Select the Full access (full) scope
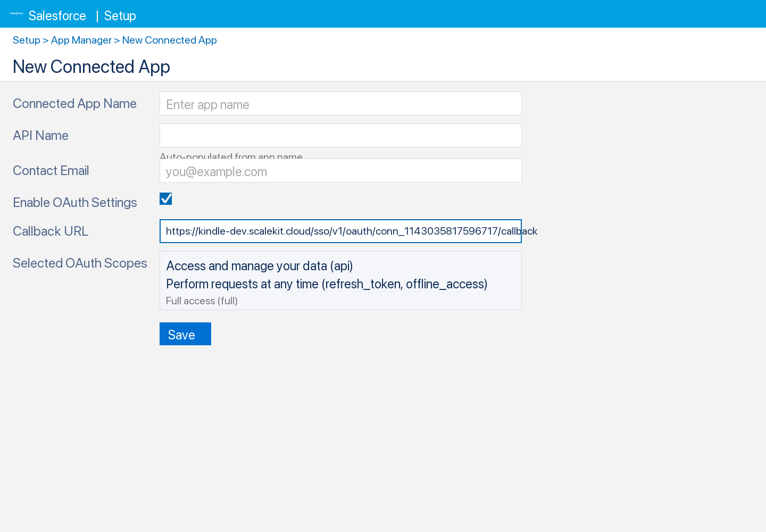The image size is (766, 532). 201,301
